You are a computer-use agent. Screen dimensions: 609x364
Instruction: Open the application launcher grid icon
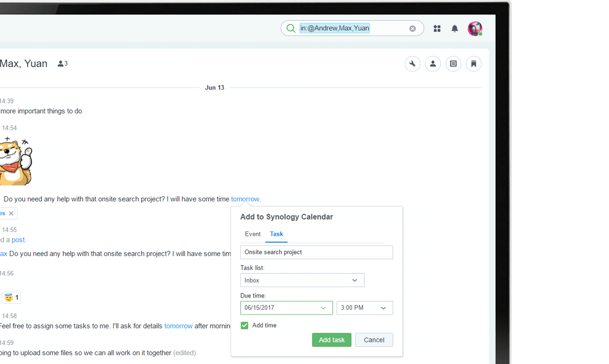tap(437, 28)
